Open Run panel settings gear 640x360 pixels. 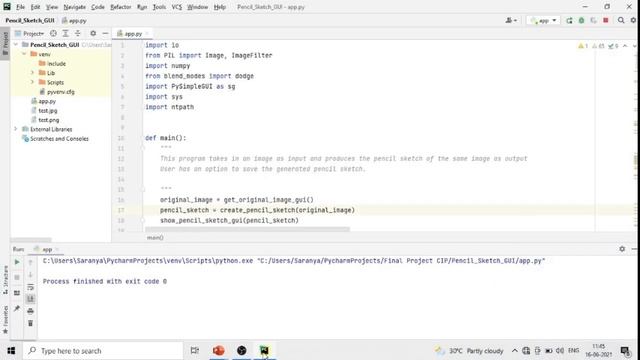tap(622, 249)
